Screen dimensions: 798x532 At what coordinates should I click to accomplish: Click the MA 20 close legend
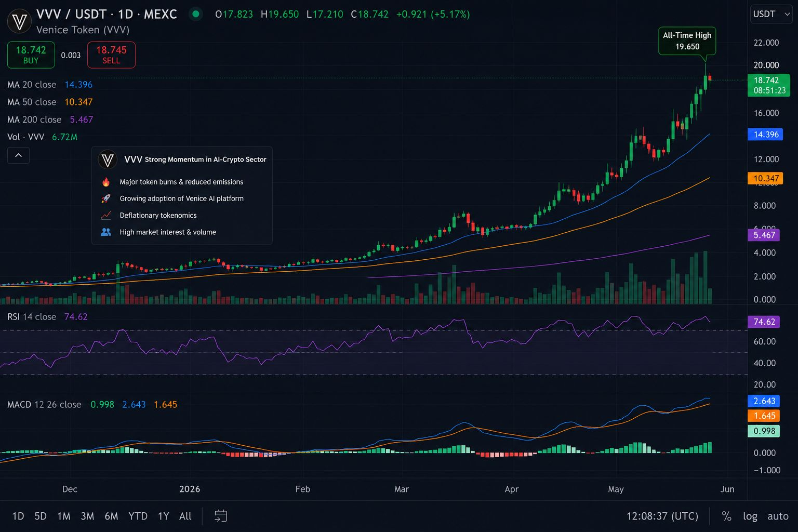point(50,85)
